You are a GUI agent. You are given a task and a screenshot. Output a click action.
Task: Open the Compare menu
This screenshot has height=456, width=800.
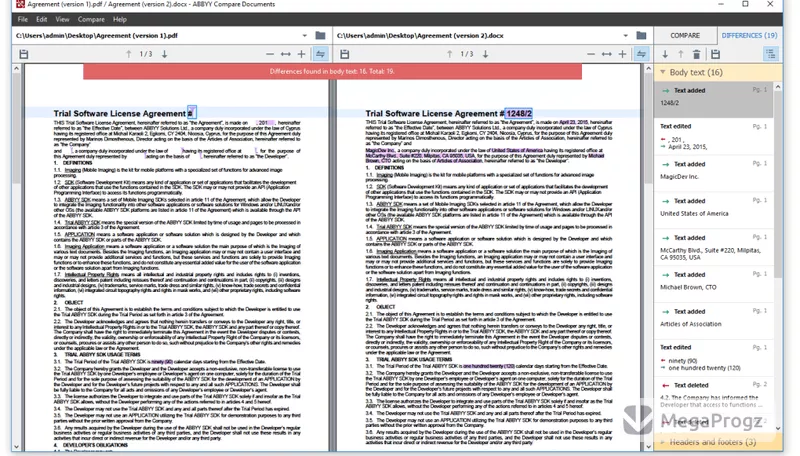[91, 19]
